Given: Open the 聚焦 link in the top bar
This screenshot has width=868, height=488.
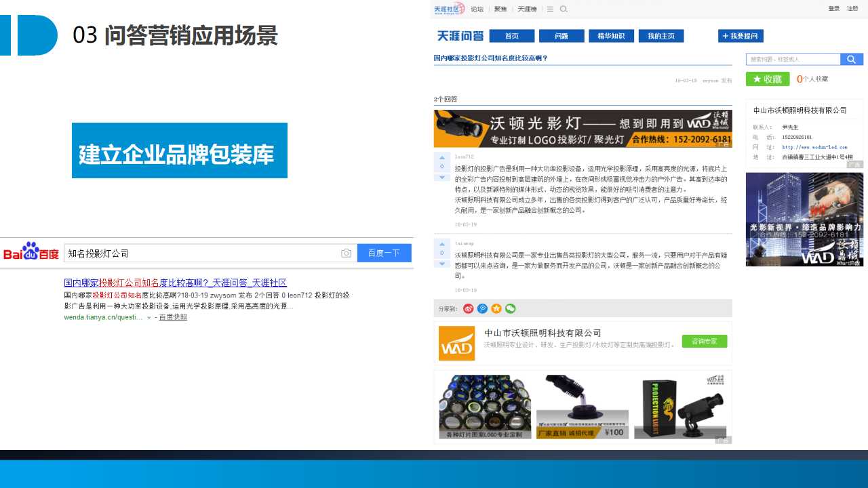Looking at the screenshot, I should point(500,9).
